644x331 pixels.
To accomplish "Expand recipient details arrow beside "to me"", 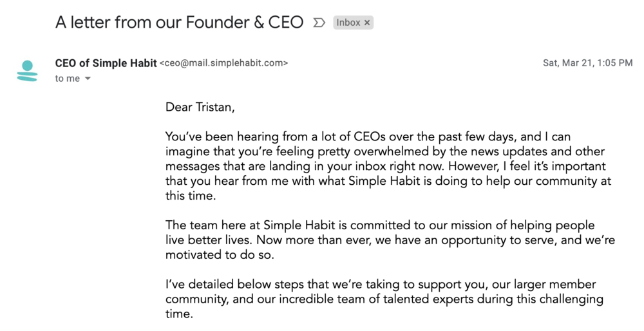I will tap(88, 79).
